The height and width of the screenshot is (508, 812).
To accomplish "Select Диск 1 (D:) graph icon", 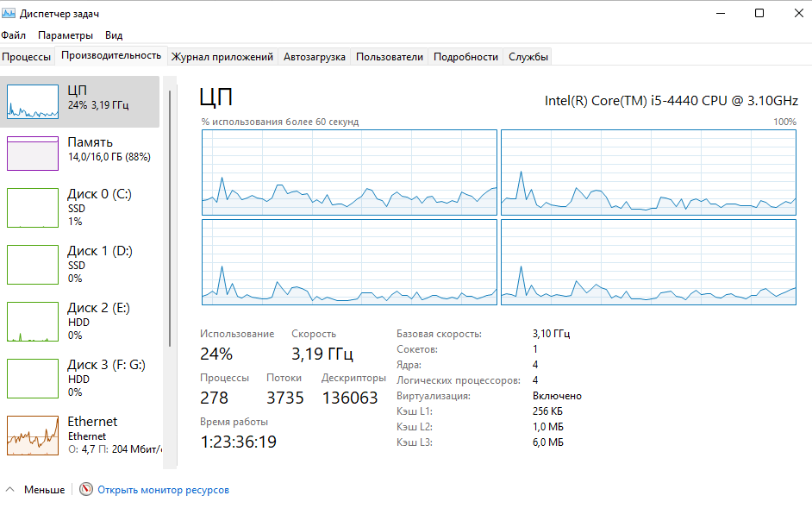I will pos(33,265).
